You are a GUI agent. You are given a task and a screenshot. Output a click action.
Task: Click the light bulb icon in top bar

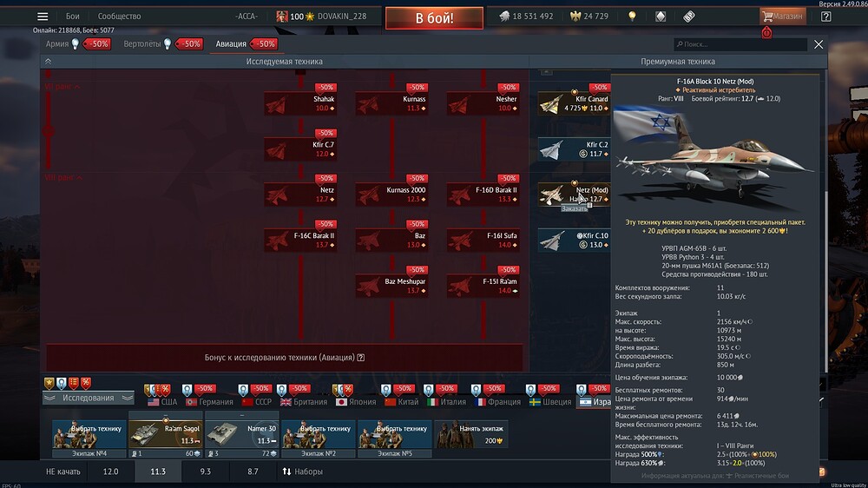click(633, 16)
